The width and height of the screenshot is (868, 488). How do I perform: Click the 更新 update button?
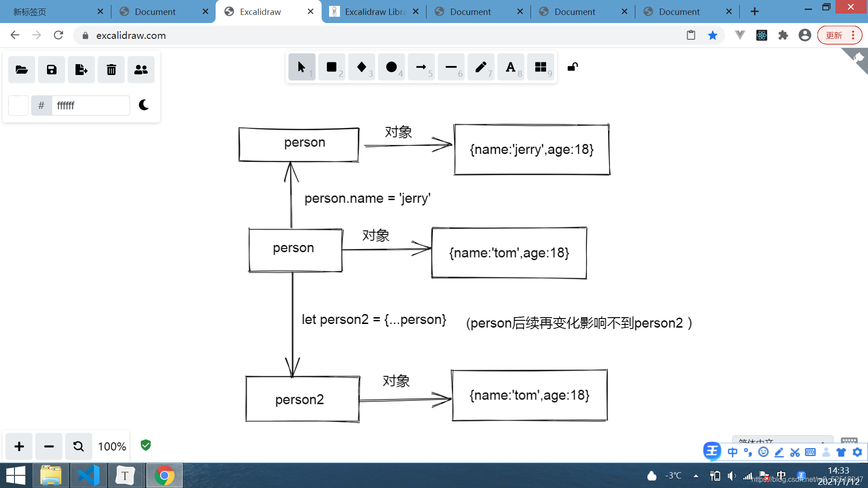coord(834,35)
